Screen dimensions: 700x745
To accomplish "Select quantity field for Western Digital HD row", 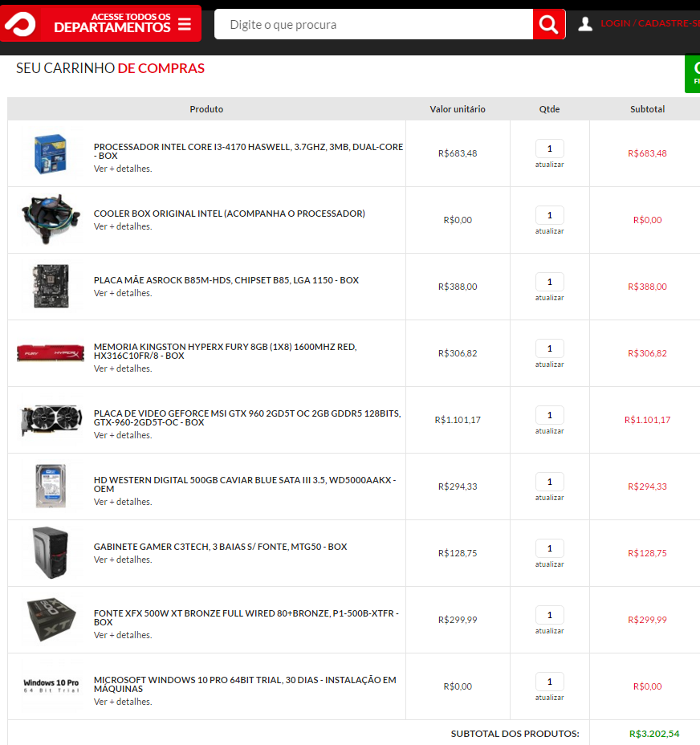I will tap(550, 482).
